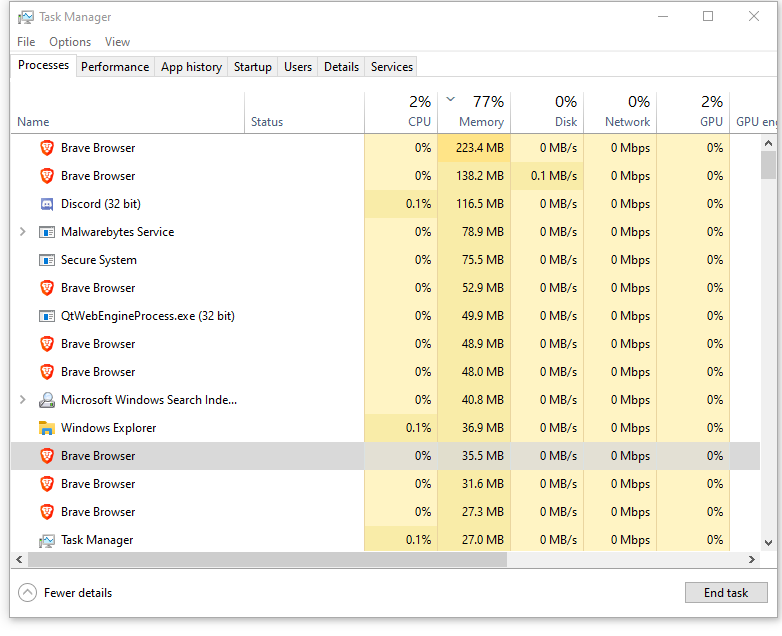782x636 pixels.
Task: Sort processes by the Name column
Action: (128, 113)
